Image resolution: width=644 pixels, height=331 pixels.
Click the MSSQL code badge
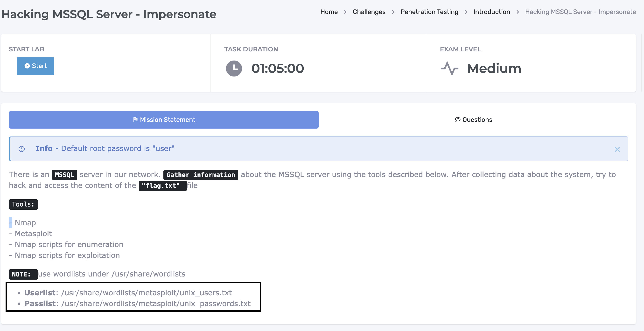(x=64, y=175)
